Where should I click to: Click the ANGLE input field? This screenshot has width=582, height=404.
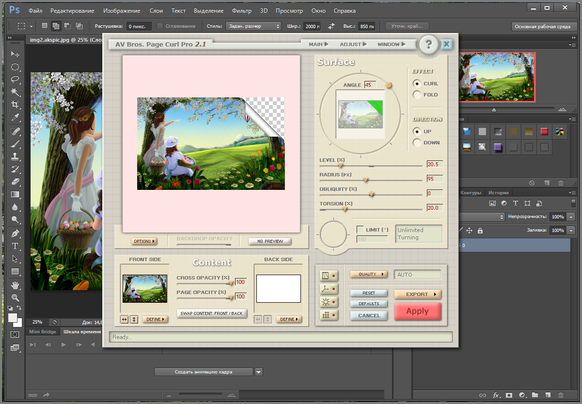(370, 85)
